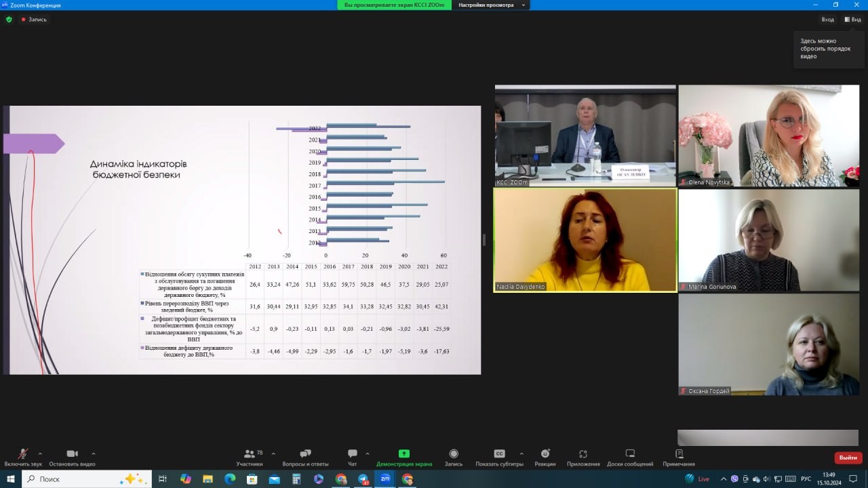The height and width of the screenshot is (488, 868).
Task: Click table value -25,59 in deficit row
Action: [441, 329]
